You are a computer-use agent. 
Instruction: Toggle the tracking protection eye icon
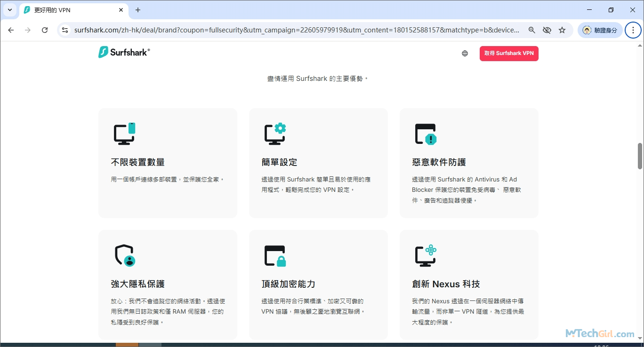tap(547, 30)
